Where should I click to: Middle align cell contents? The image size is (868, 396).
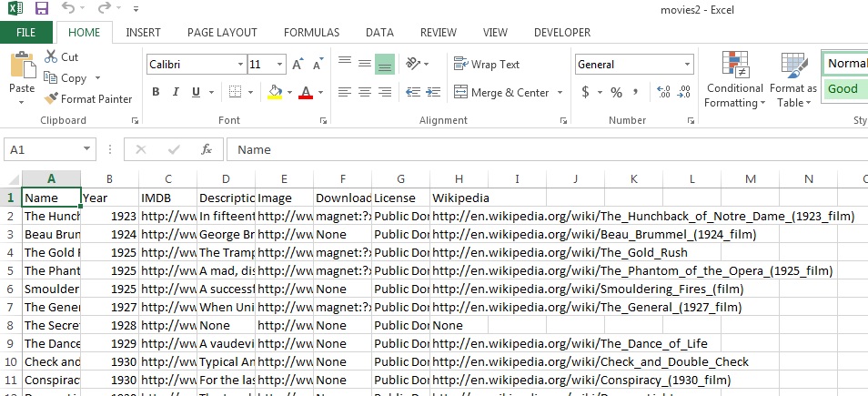364,64
